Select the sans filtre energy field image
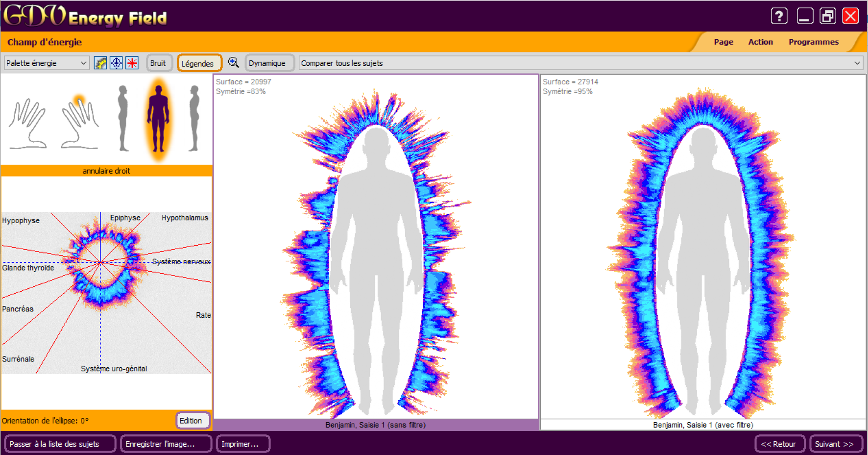Viewport: 868px width, 455px height. (x=376, y=247)
